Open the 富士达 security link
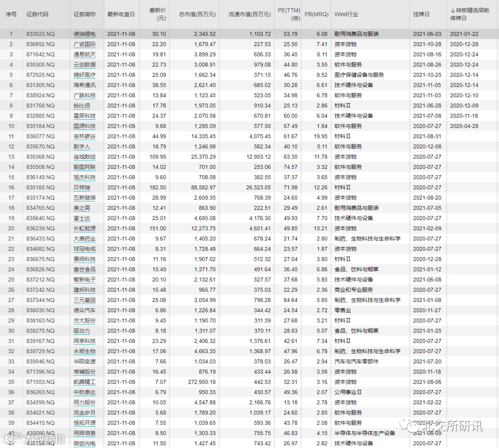The image size is (499, 448). point(82,218)
